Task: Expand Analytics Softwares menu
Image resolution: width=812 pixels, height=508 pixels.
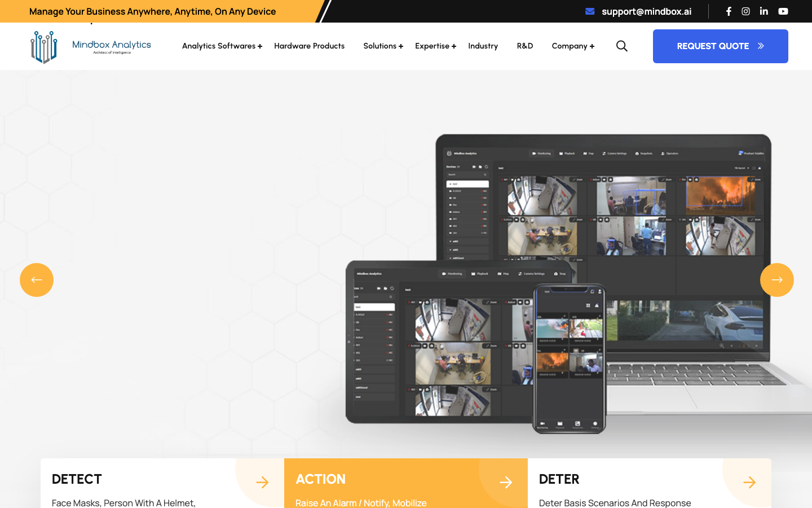Action: 222,46
